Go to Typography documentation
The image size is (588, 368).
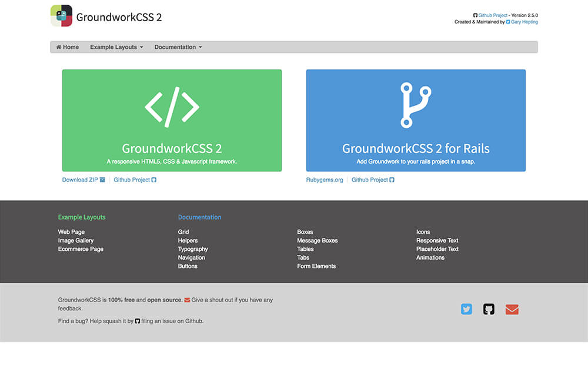tap(193, 249)
